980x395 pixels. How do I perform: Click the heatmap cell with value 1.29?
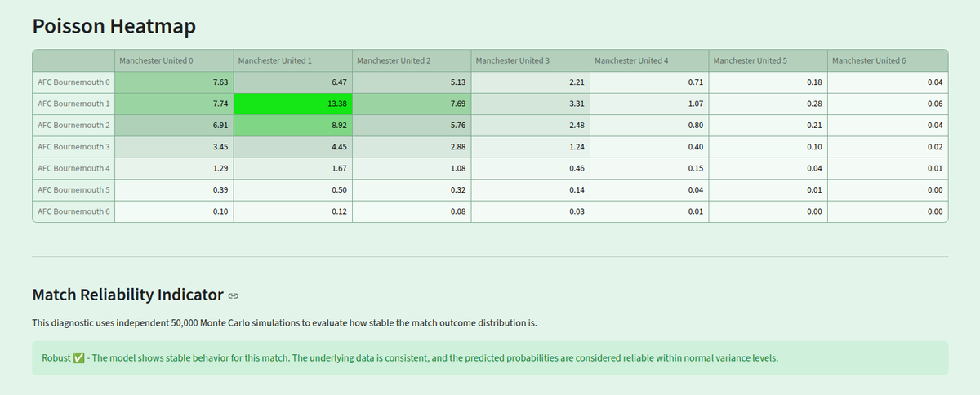pyautogui.click(x=174, y=168)
